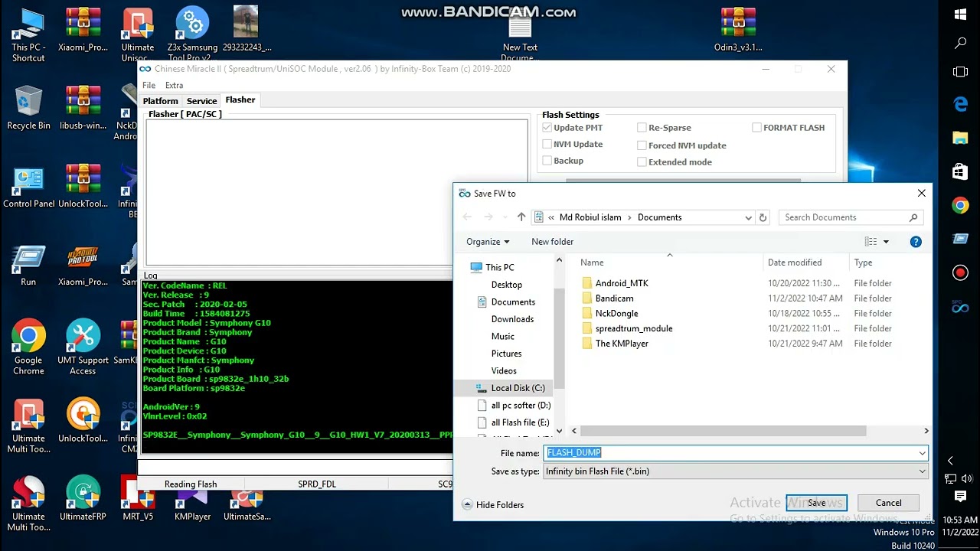
Task: Click Cancel button in dialog
Action: (x=888, y=503)
